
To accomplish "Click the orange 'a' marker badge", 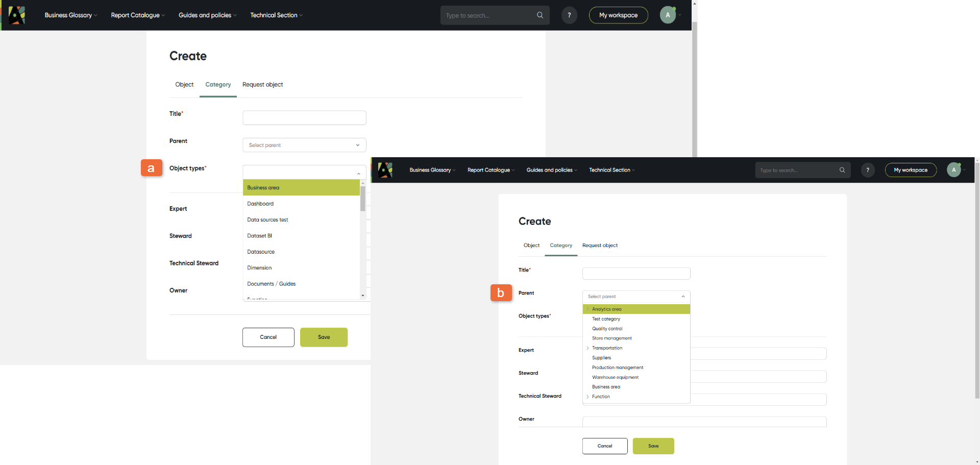I will [151, 168].
